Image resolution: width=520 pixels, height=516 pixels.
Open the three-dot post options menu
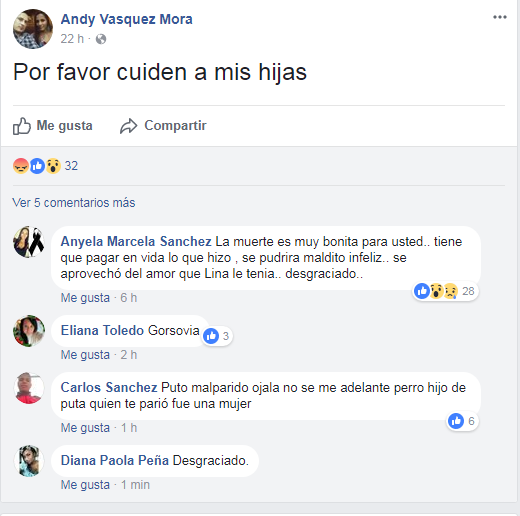coord(500,17)
